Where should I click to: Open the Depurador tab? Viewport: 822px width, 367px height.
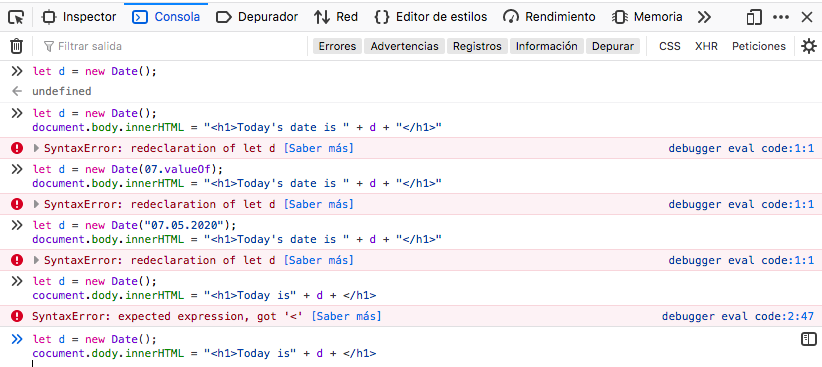click(257, 17)
